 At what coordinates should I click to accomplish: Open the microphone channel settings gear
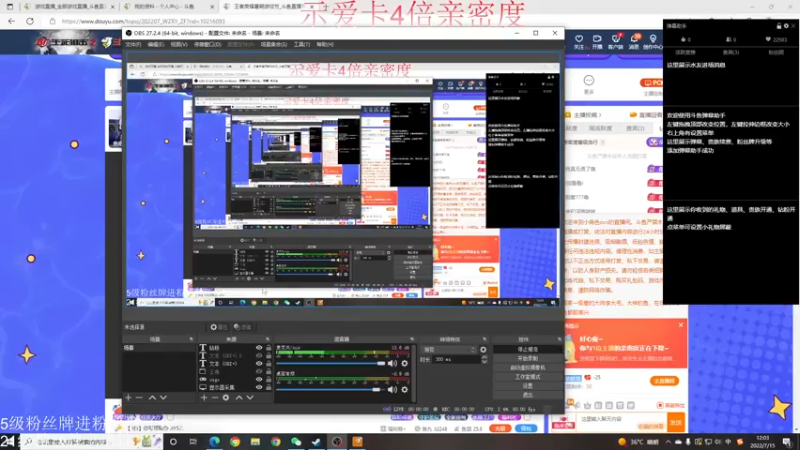coord(405,363)
